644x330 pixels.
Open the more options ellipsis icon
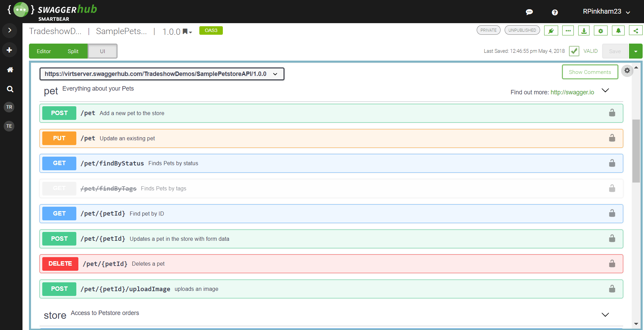tap(568, 30)
